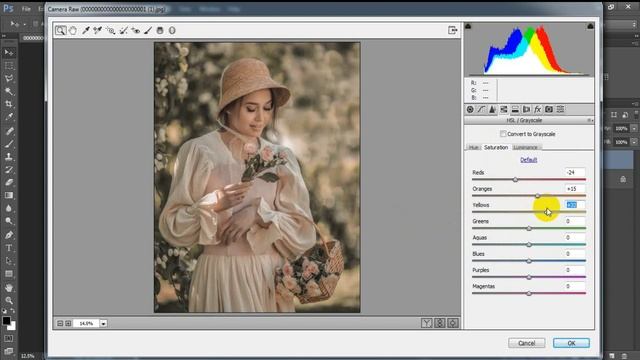Click the zoom out minus button
Viewport: 640px width, 360px height.
tap(60, 323)
